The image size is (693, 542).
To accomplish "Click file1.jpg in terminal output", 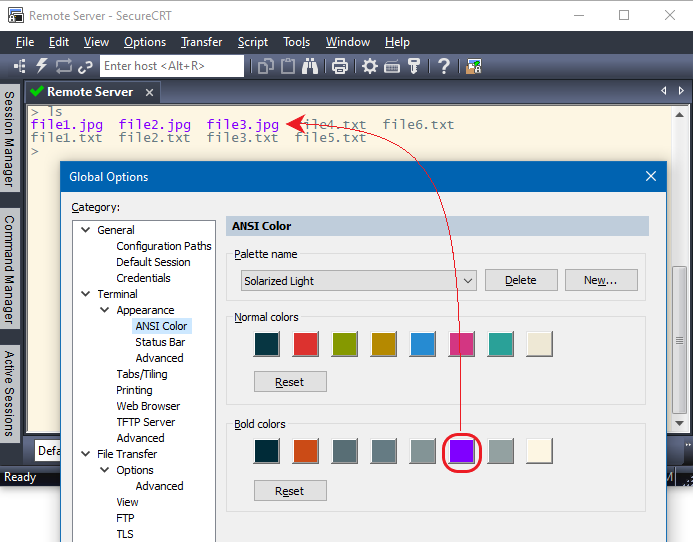I will point(67,125).
